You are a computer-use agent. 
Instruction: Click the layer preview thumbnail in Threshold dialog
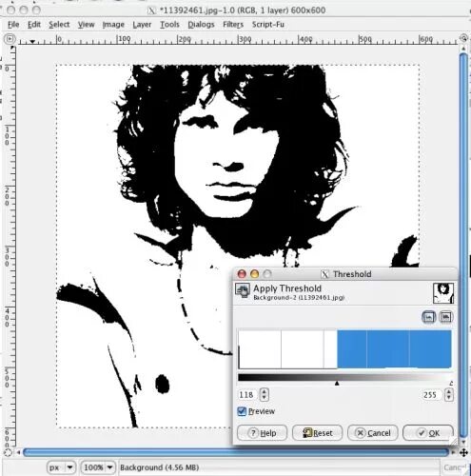443,293
